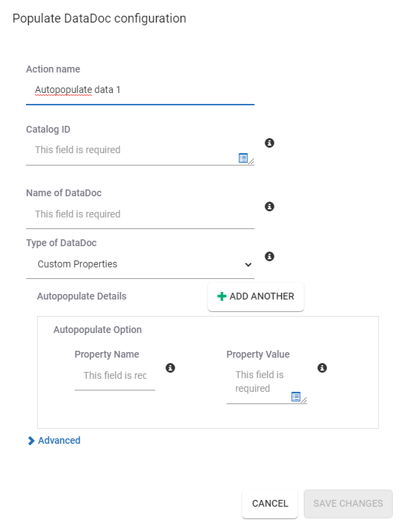The width and height of the screenshot is (405, 532).
Task: Expand the Advanced section
Action: 54,440
